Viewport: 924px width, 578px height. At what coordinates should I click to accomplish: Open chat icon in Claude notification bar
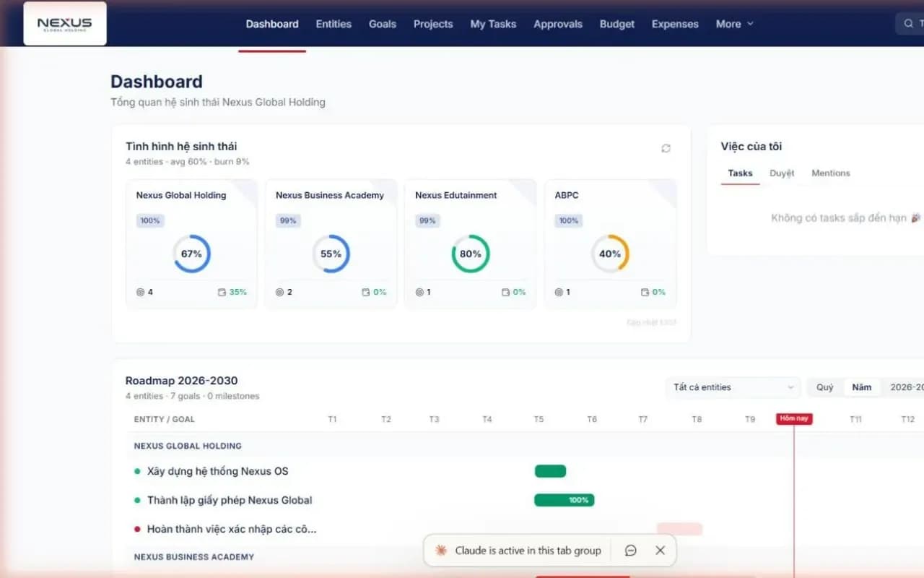[630, 551]
